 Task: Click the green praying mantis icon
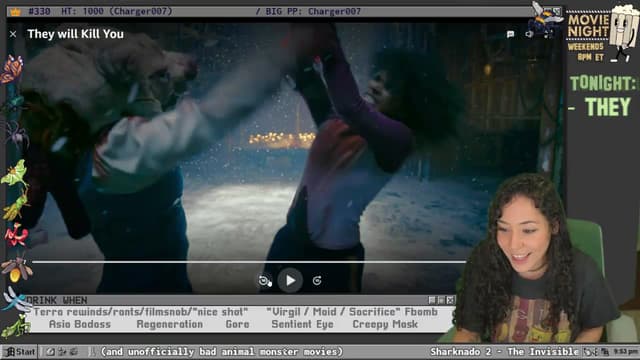click(16, 327)
